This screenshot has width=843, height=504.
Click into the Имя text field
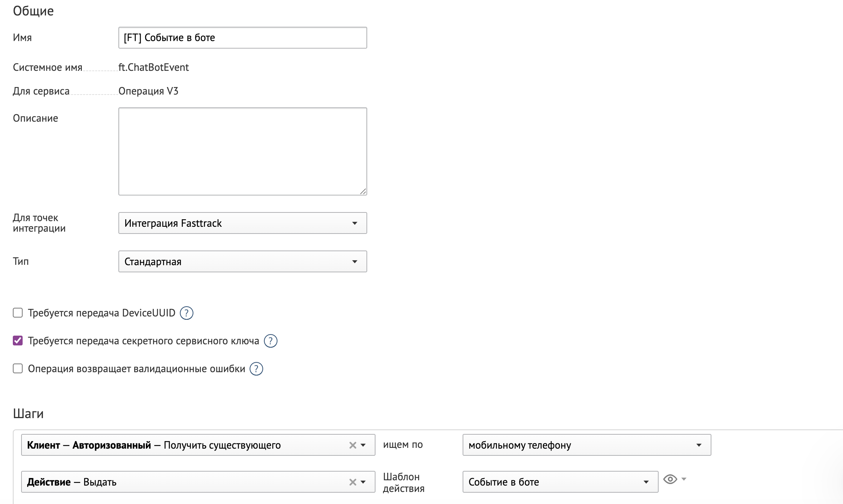coord(242,38)
